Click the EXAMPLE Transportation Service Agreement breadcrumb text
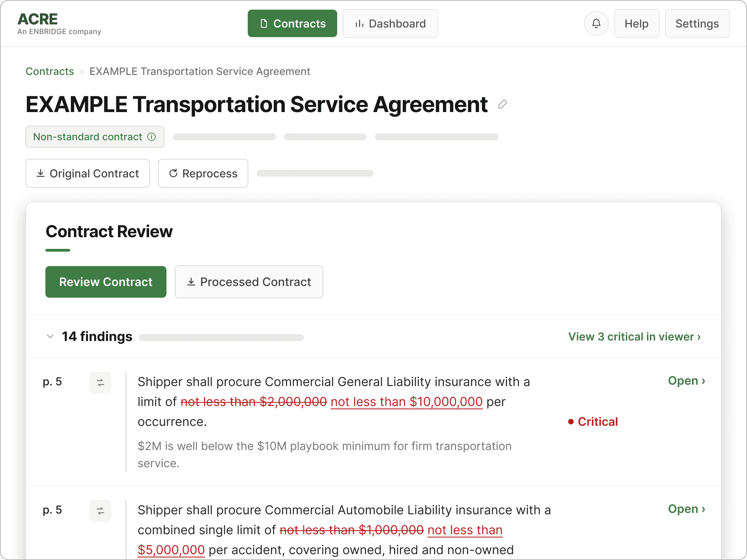 [200, 71]
